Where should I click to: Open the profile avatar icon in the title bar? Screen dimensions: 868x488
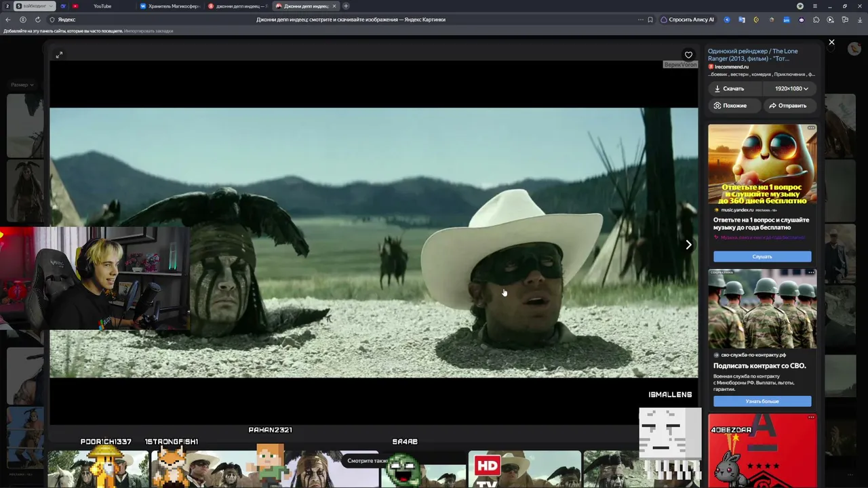point(800,6)
